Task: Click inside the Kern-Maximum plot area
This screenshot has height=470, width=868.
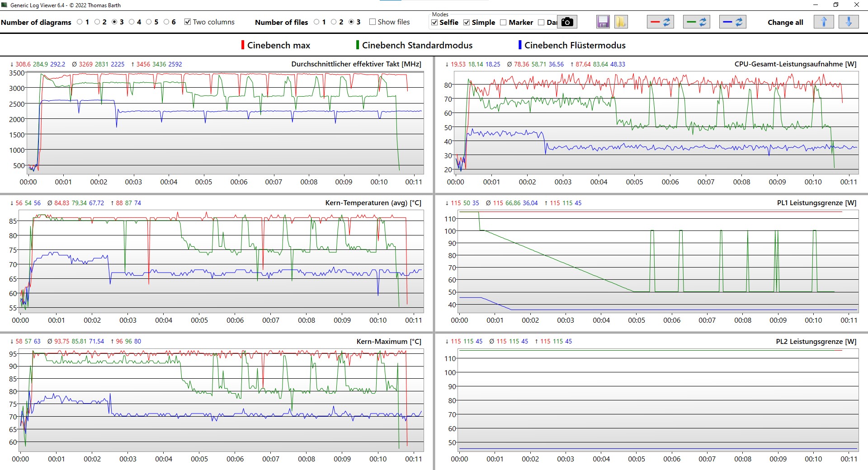Action: (x=222, y=399)
